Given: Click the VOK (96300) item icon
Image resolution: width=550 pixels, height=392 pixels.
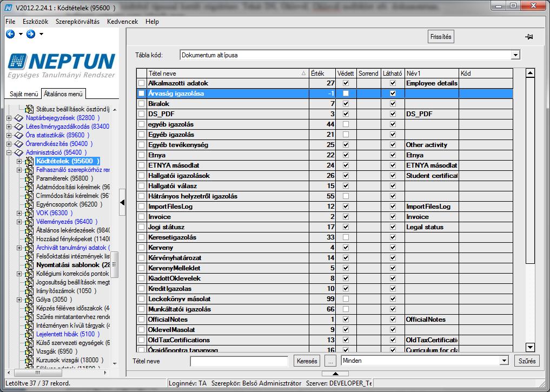Looking at the screenshot, I should pos(29,213).
